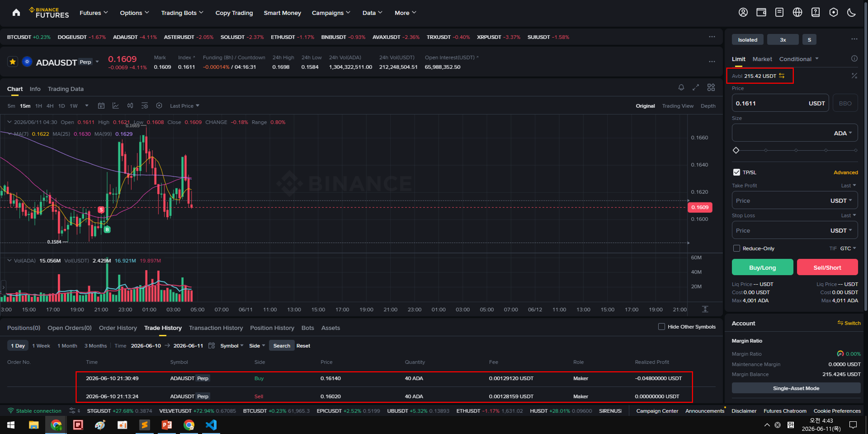Open the settings hexagon icon
This screenshot has height=434, width=868.
[834, 13]
